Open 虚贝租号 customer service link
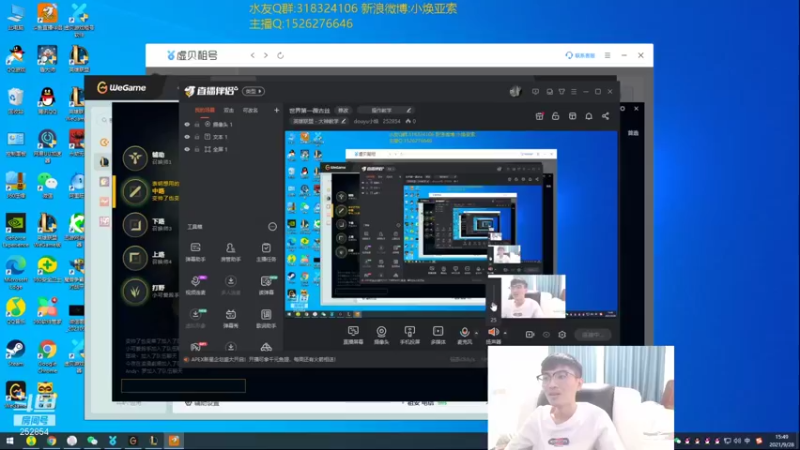Screen dimensions: 800x450 580,55
